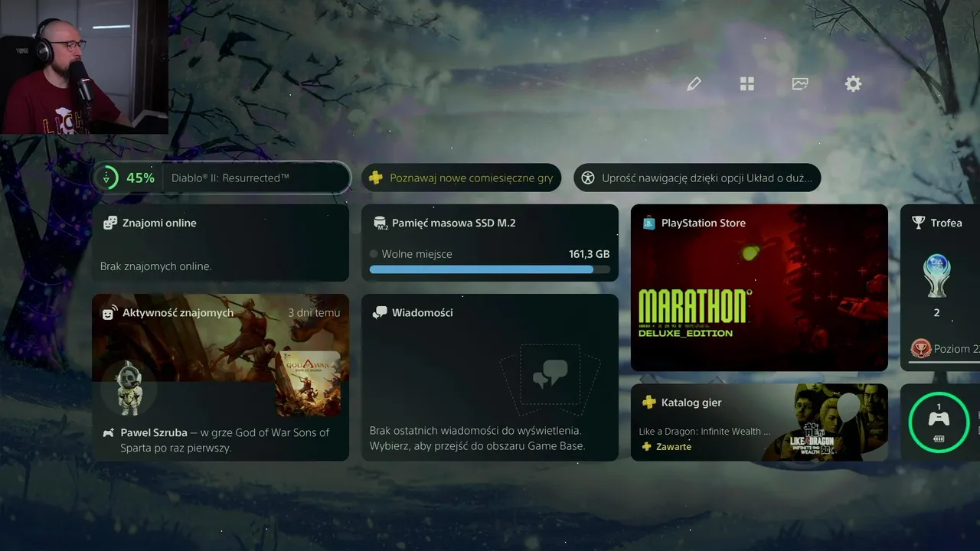
Task: Click the change background image icon
Action: pyautogui.click(x=800, y=84)
